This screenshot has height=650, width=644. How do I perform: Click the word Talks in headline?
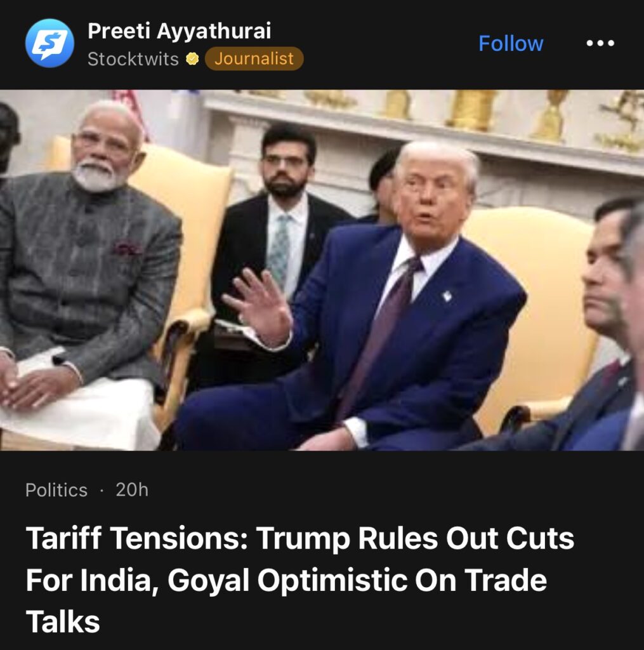coord(63,621)
